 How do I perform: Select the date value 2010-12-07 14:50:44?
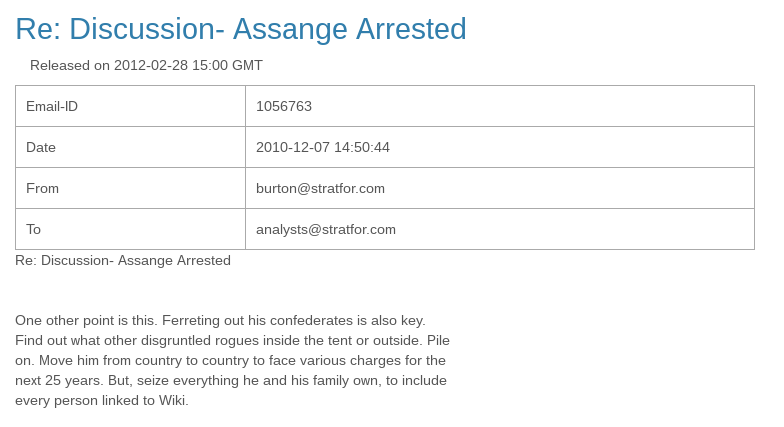pyautogui.click(x=322, y=147)
